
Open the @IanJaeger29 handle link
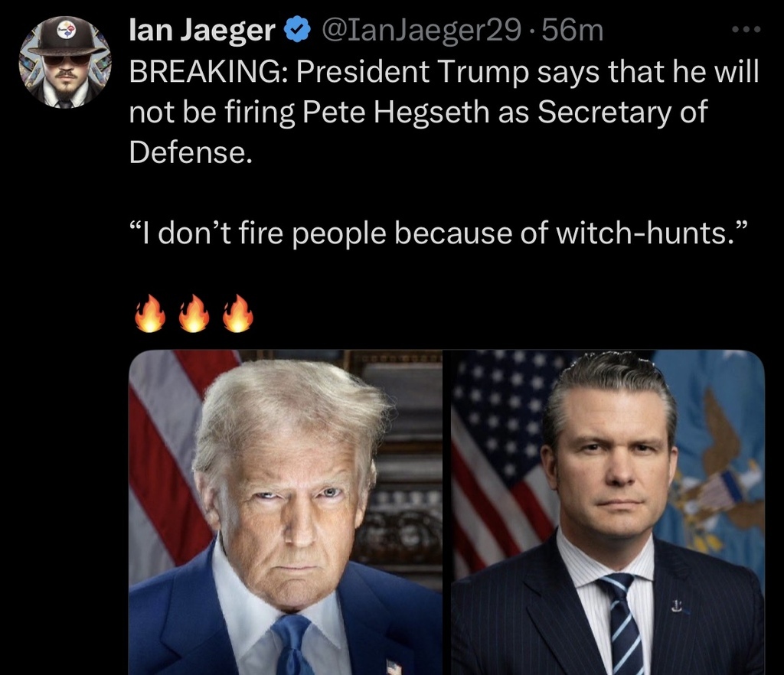[x=422, y=31]
